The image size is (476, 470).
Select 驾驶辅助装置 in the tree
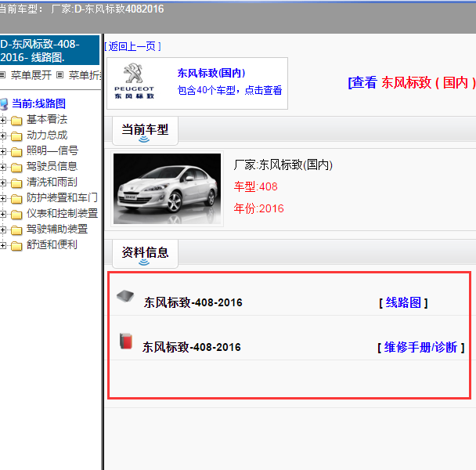coord(57,229)
